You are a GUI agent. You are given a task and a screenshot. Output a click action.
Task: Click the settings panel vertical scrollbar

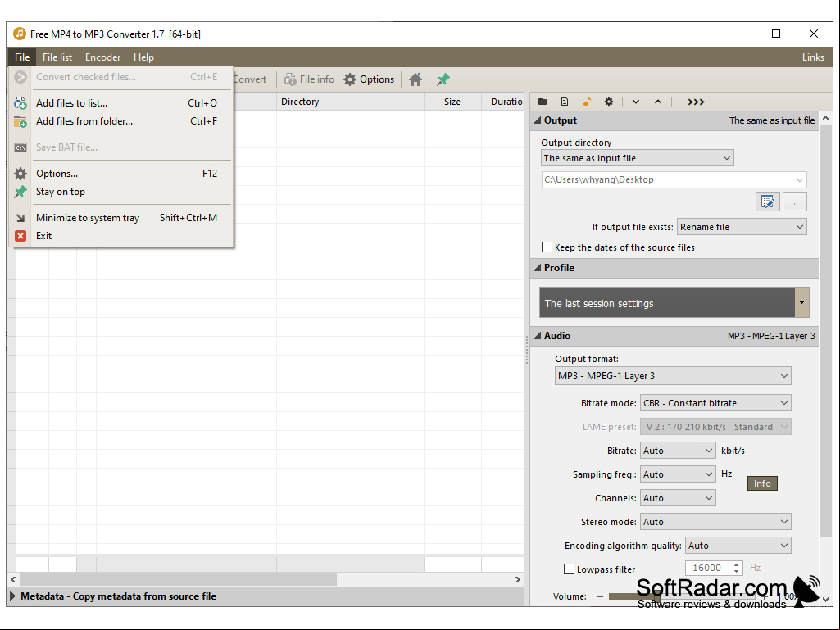click(825, 332)
